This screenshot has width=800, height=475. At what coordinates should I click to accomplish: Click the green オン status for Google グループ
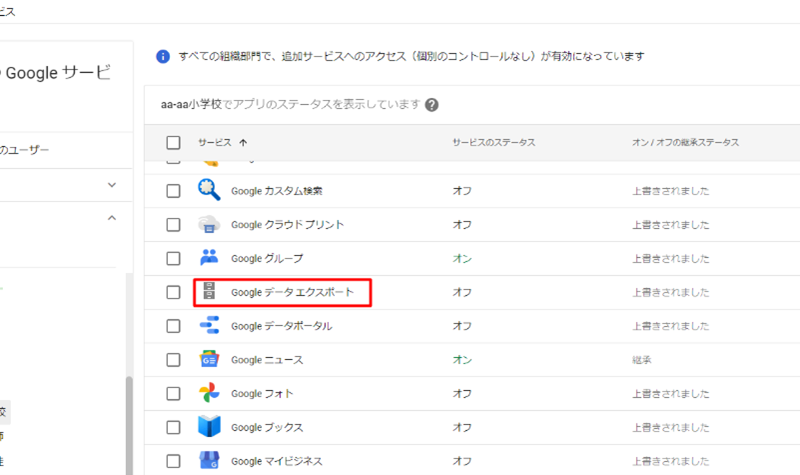(x=462, y=259)
